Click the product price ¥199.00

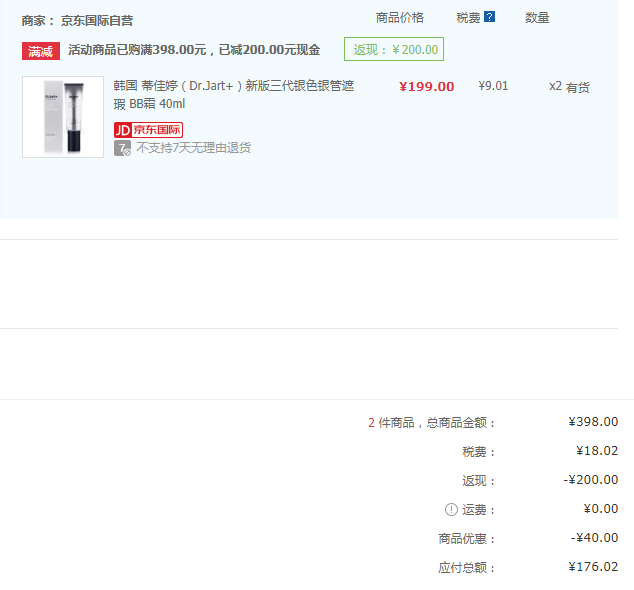427,87
